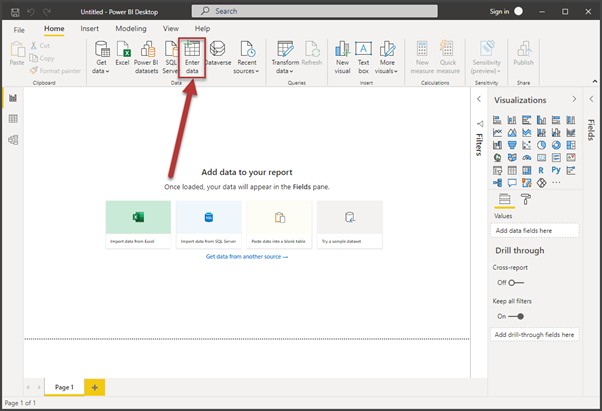Open the Help ribbon tab
This screenshot has width=602, height=411.
tap(202, 29)
